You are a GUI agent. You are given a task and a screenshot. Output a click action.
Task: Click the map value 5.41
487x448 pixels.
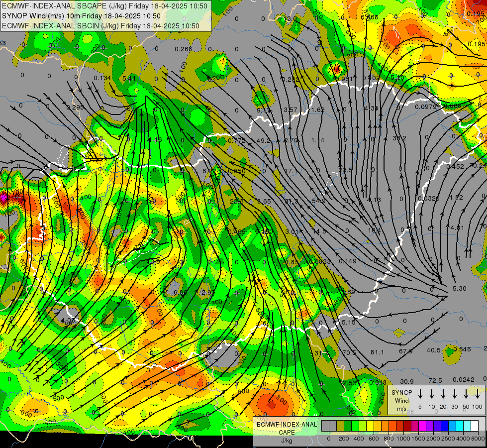[129, 78]
